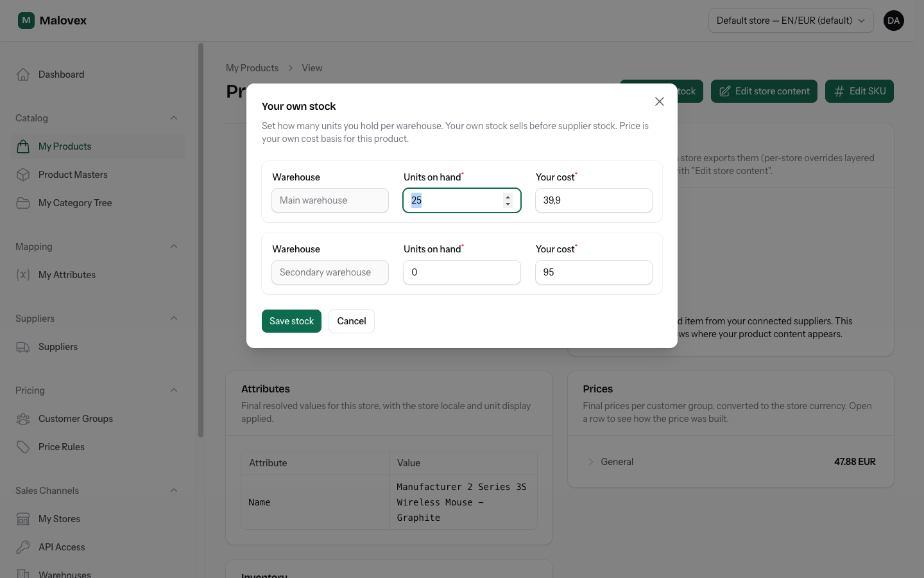924x578 pixels.
Task: Open Product Masters cube icon
Action: pyautogui.click(x=23, y=175)
